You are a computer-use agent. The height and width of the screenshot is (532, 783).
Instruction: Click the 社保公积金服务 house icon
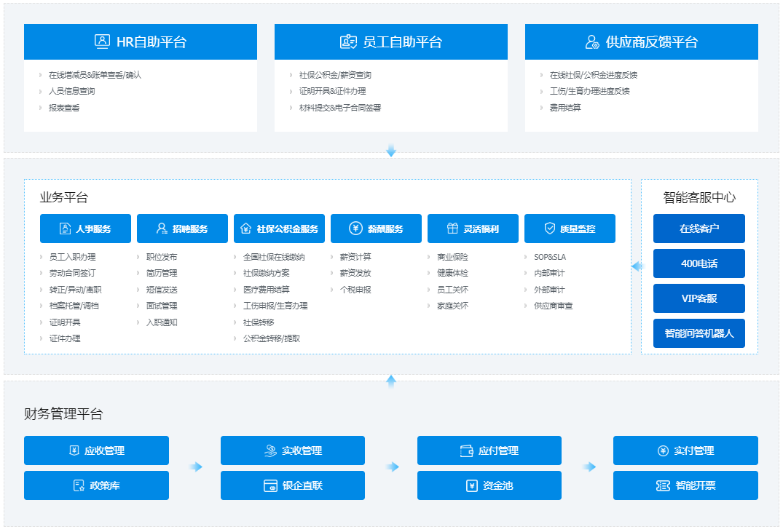click(245, 229)
